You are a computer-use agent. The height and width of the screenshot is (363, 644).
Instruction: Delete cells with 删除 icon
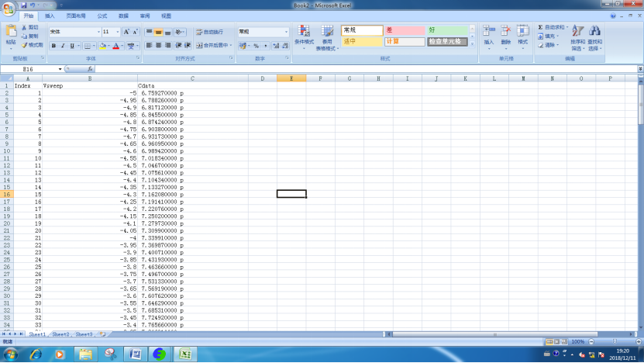click(505, 37)
